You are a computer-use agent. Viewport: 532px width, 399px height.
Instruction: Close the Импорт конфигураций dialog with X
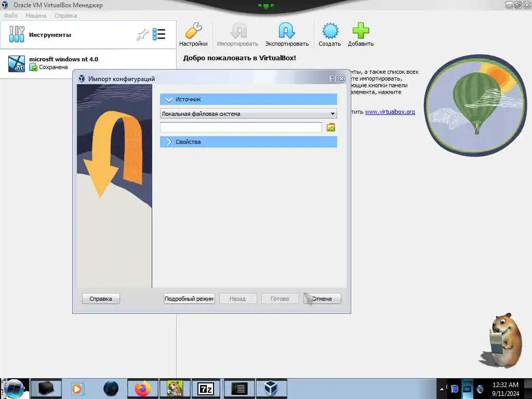342,79
